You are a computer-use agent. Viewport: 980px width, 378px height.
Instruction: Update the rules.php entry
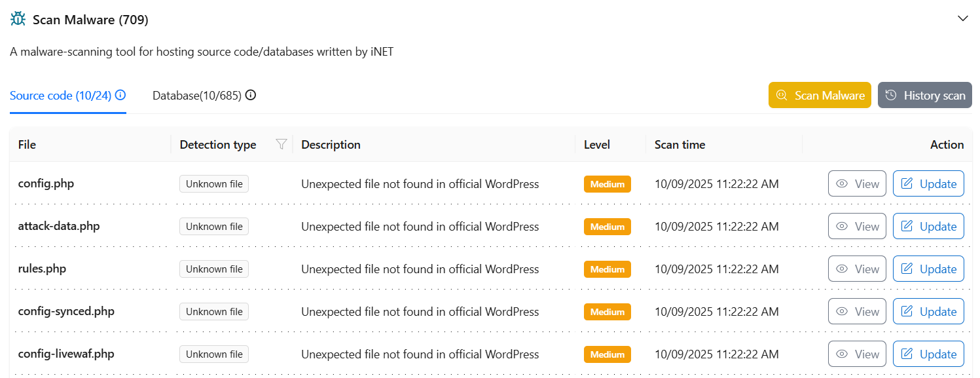928,269
